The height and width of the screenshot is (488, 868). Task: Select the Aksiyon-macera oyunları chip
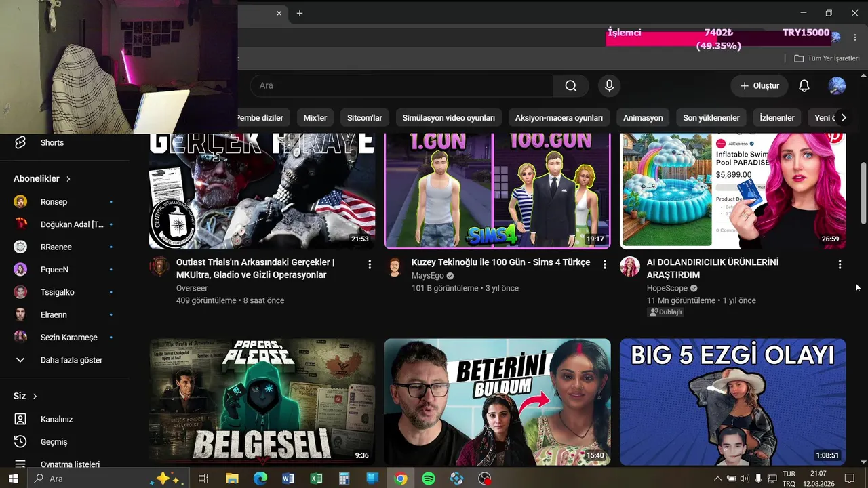click(x=559, y=118)
